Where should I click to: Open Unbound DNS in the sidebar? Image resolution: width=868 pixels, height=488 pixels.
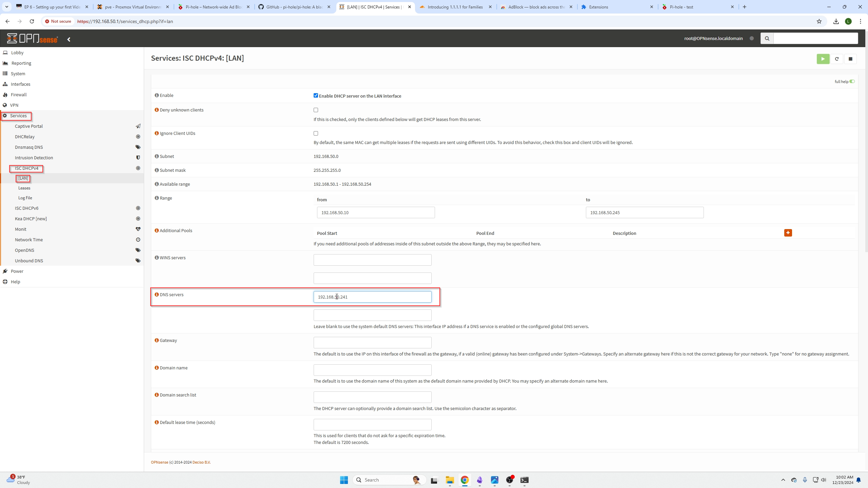coord(29,261)
